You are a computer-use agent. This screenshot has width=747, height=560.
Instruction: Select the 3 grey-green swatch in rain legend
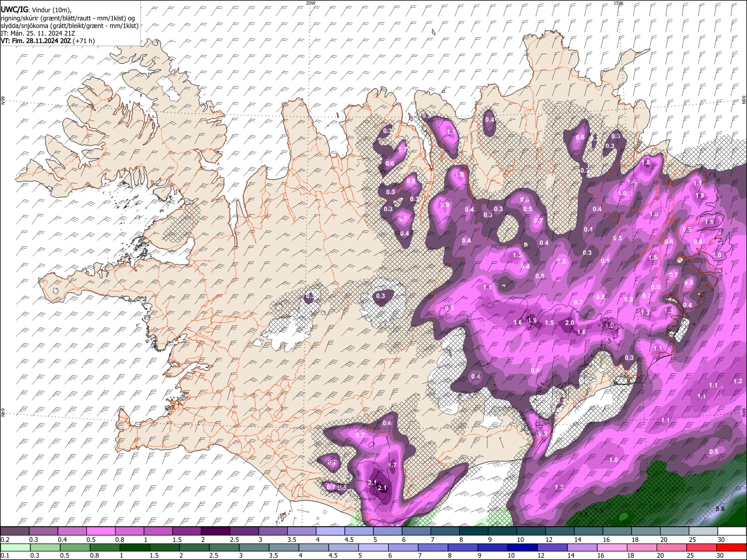pyautogui.click(x=254, y=547)
